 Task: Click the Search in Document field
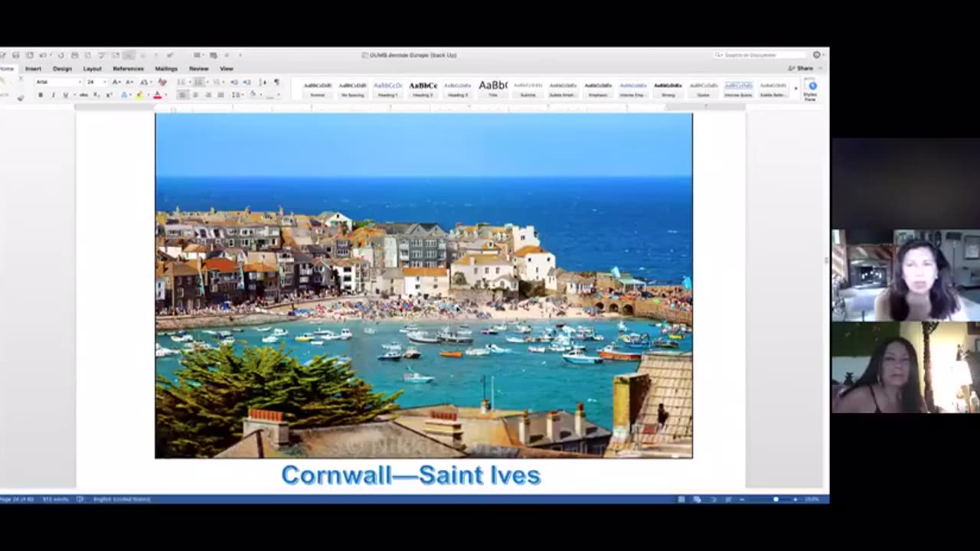tap(760, 55)
